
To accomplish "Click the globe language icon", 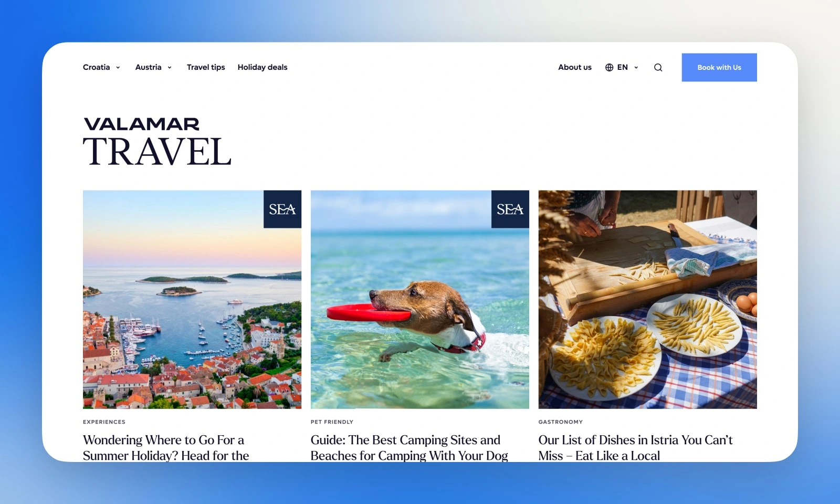I will click(609, 67).
